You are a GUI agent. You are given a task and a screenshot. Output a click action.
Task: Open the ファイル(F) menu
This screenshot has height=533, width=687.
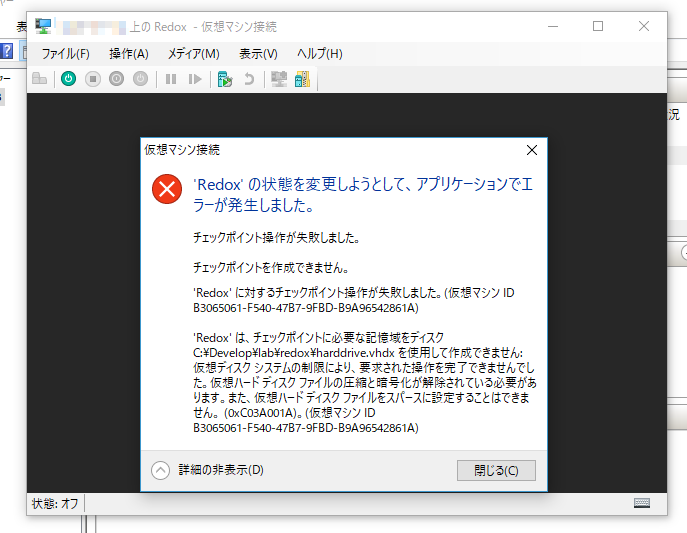coord(65,53)
